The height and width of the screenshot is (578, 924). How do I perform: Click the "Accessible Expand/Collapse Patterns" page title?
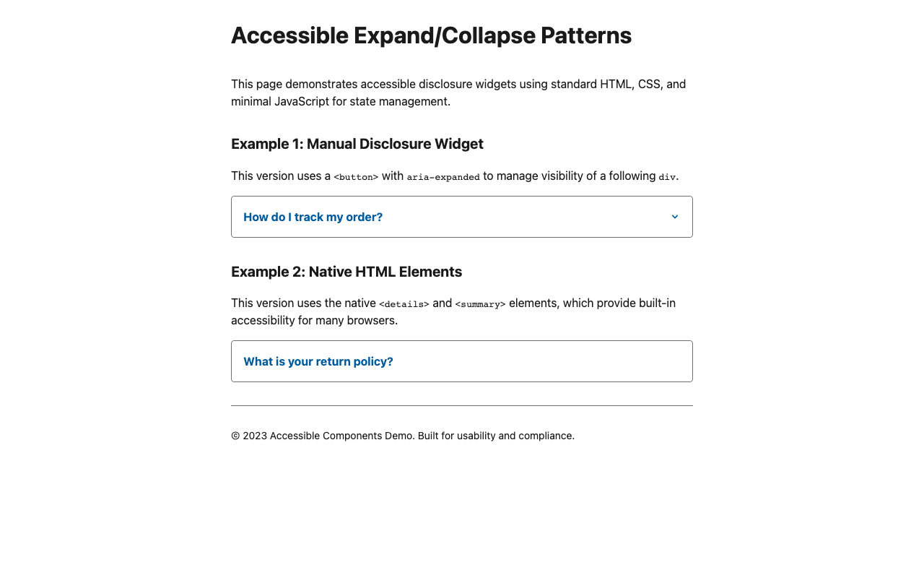431,35
